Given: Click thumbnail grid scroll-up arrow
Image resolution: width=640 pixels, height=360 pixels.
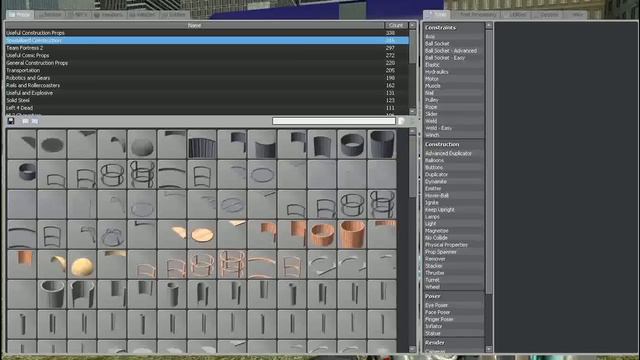Looking at the screenshot, I should pos(412,131).
